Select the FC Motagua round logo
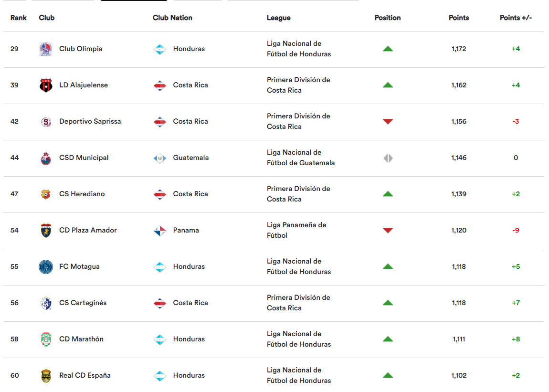Image resolution: width=549 pixels, height=392 pixels. (x=46, y=266)
